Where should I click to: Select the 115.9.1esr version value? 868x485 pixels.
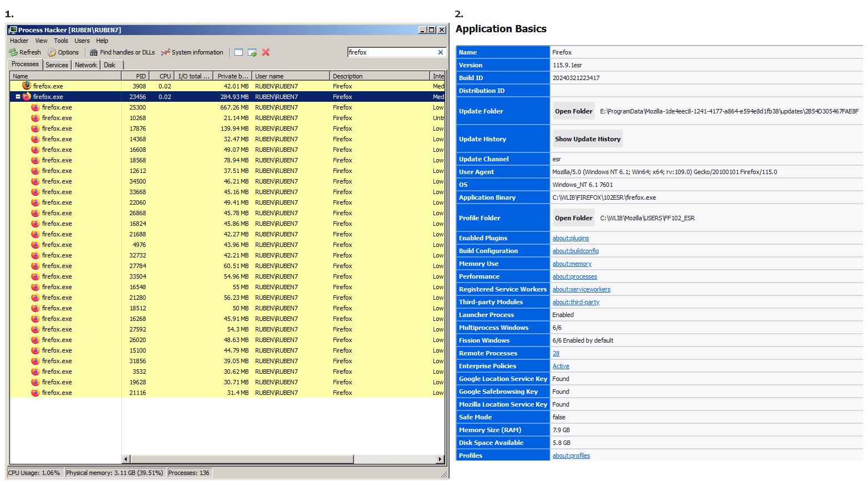pos(567,65)
